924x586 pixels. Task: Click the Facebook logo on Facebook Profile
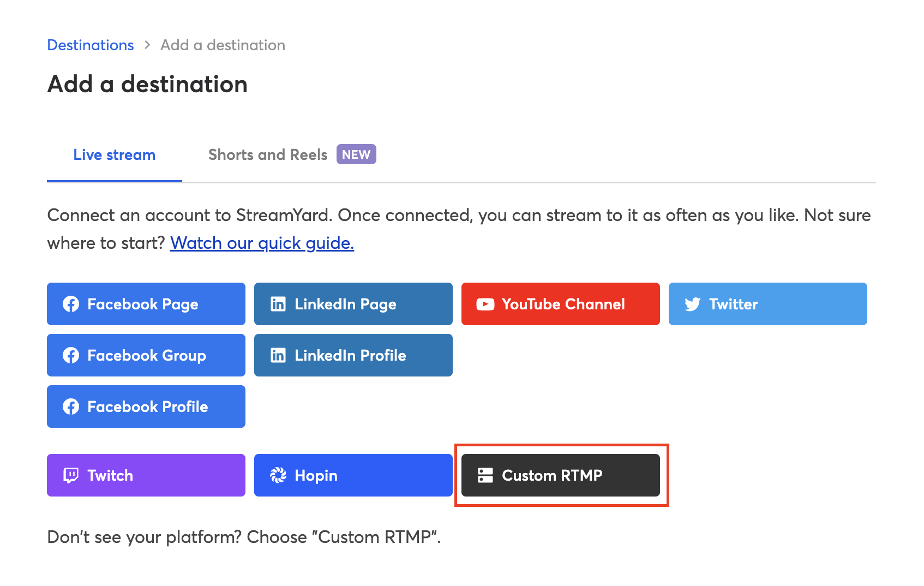(x=71, y=406)
